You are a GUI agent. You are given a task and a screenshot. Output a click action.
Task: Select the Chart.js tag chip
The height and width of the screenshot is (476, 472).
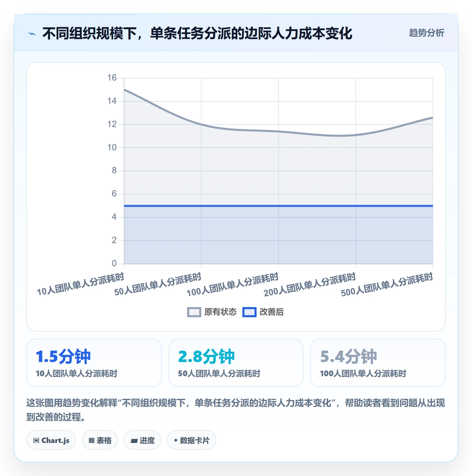51,440
